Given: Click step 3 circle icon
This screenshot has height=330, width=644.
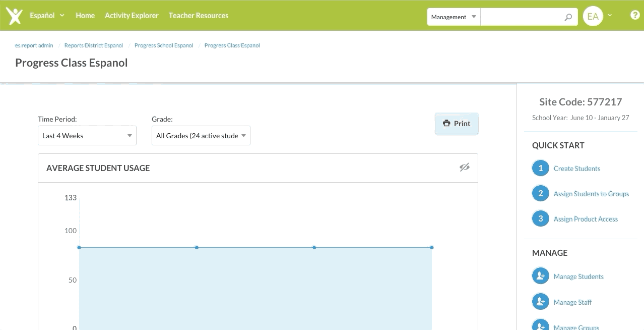Looking at the screenshot, I should 540,218.
